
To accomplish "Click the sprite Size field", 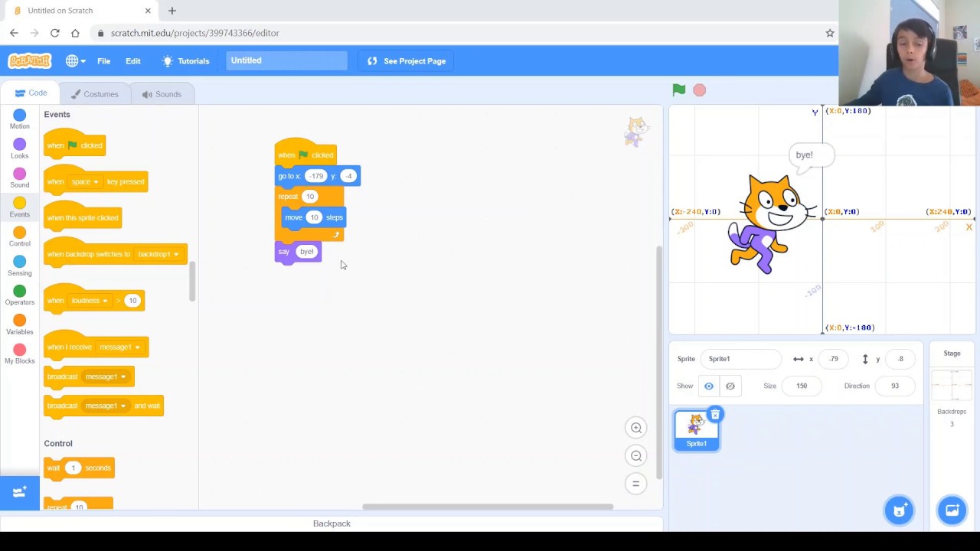I will pyautogui.click(x=801, y=386).
